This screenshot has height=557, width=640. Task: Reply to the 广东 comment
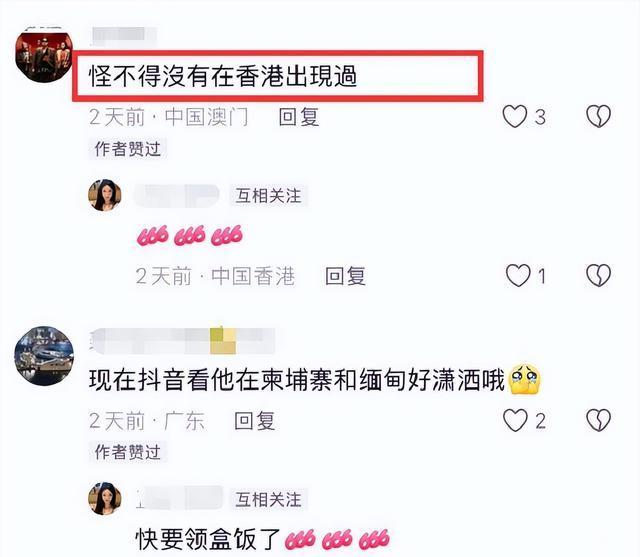pos(254,421)
